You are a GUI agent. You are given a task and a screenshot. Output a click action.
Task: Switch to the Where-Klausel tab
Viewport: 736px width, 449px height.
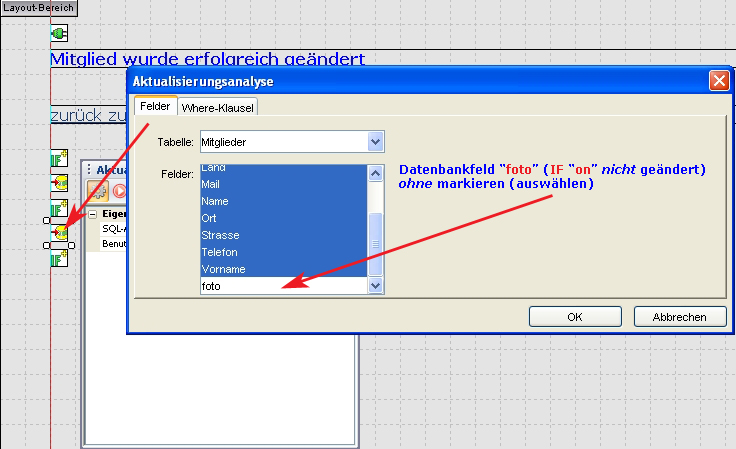click(x=218, y=107)
